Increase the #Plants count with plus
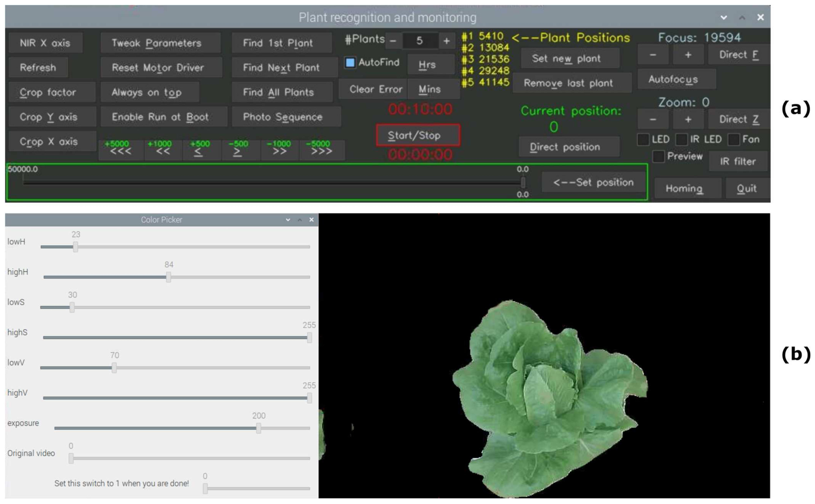 coord(446,41)
